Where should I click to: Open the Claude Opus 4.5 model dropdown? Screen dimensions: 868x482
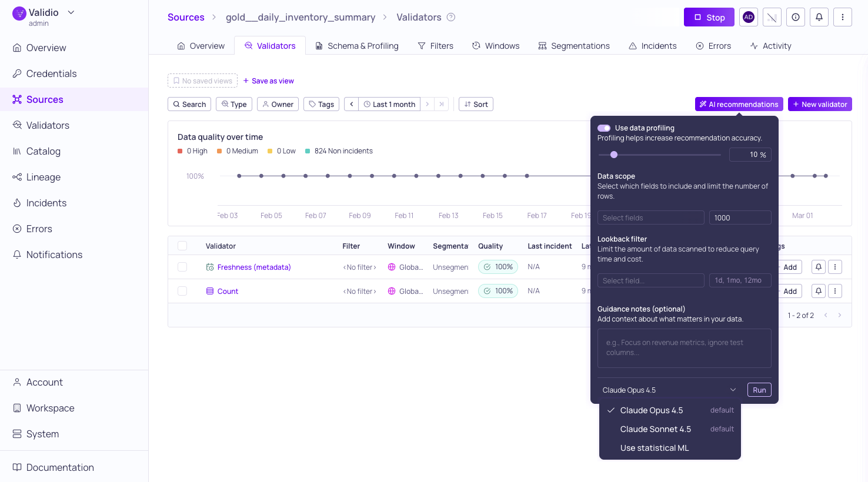pyautogui.click(x=669, y=390)
